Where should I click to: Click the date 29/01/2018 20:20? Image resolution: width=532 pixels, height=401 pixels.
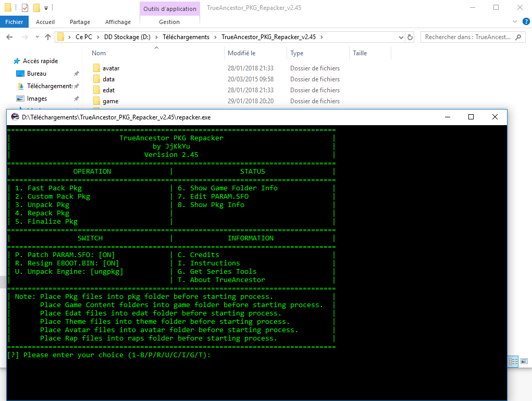pos(251,101)
